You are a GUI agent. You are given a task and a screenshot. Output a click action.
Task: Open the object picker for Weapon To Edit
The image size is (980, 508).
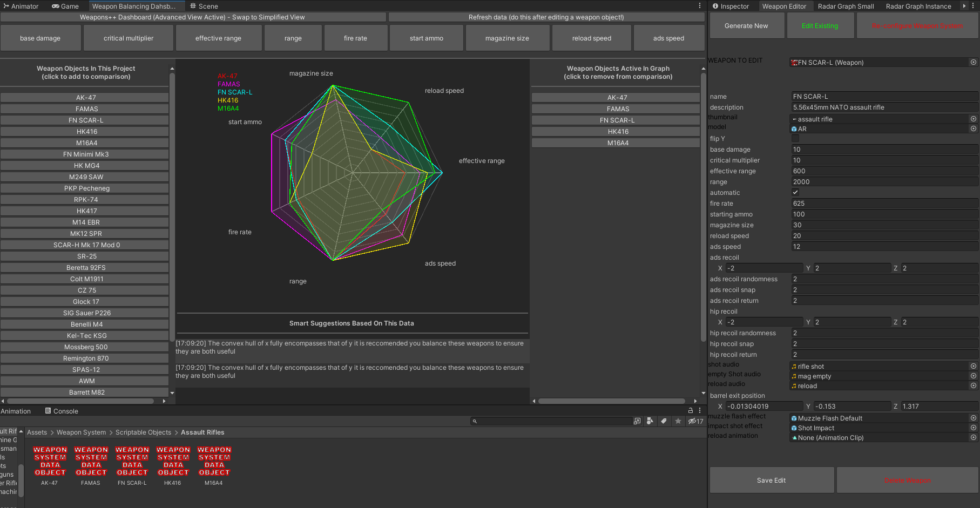coord(974,63)
